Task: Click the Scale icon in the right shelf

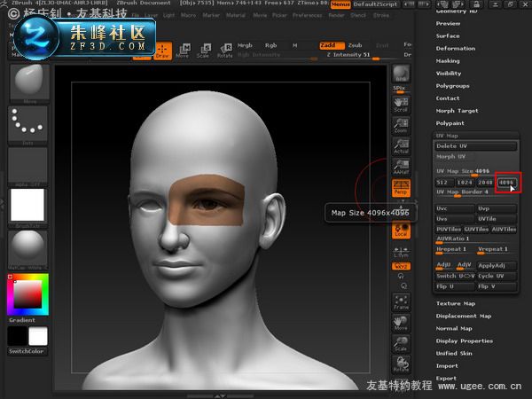Action: pyautogui.click(x=401, y=344)
